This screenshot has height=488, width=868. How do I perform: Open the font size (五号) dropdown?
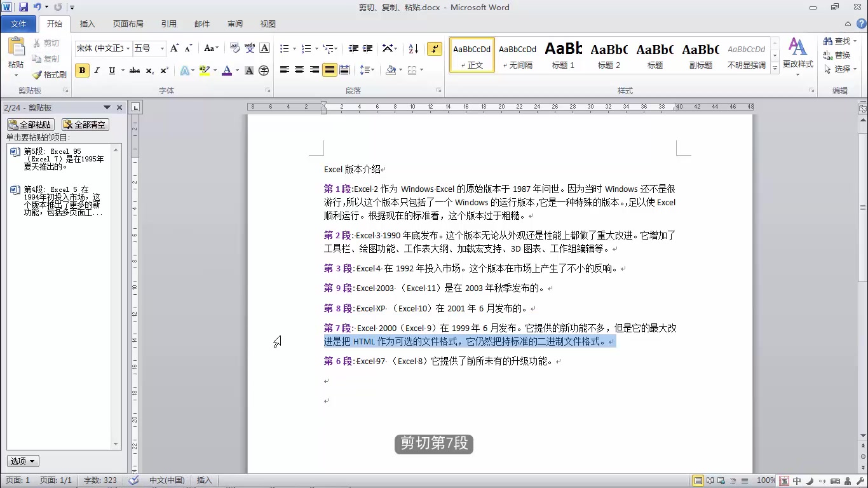tap(162, 48)
